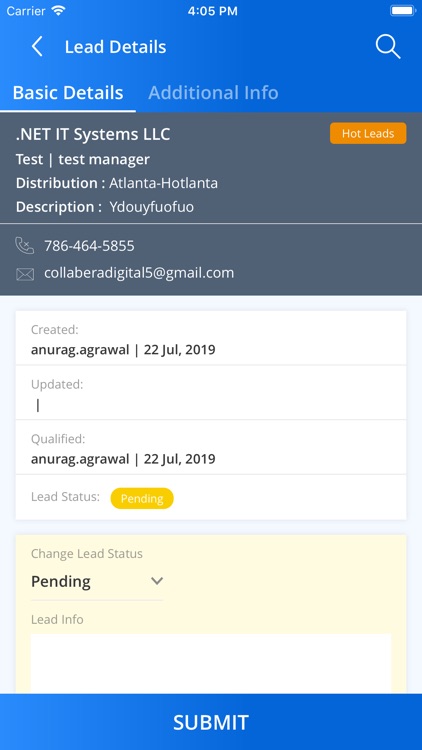Viewport: 422px width, 750px height.
Task: Tap the Lead Info label
Action: point(57,619)
